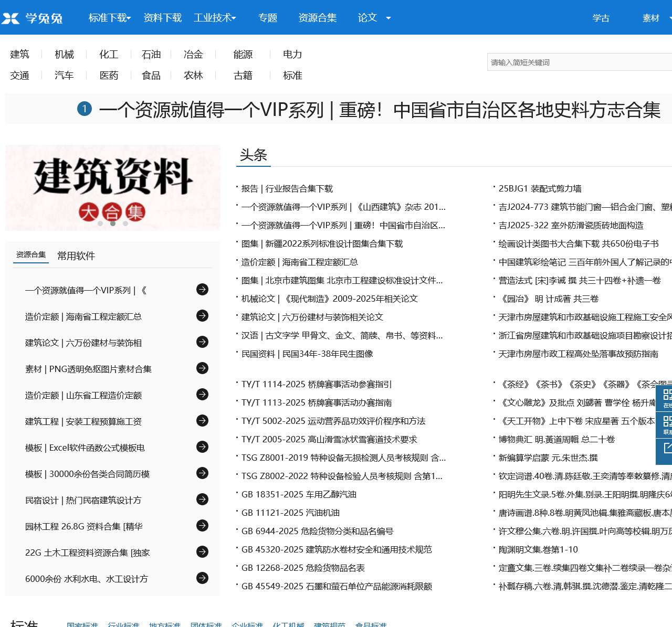This screenshot has width=672, height=627.
Task: Expand the 论文 dropdown menu
Action: (x=374, y=18)
